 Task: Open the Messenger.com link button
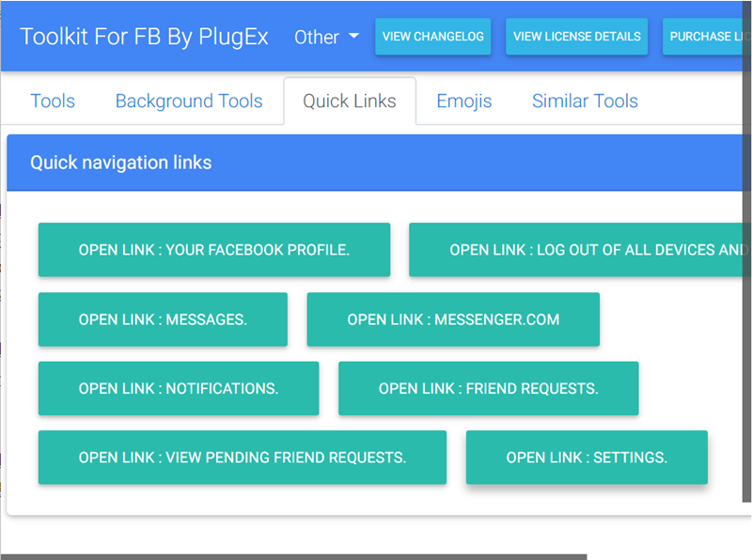click(453, 319)
